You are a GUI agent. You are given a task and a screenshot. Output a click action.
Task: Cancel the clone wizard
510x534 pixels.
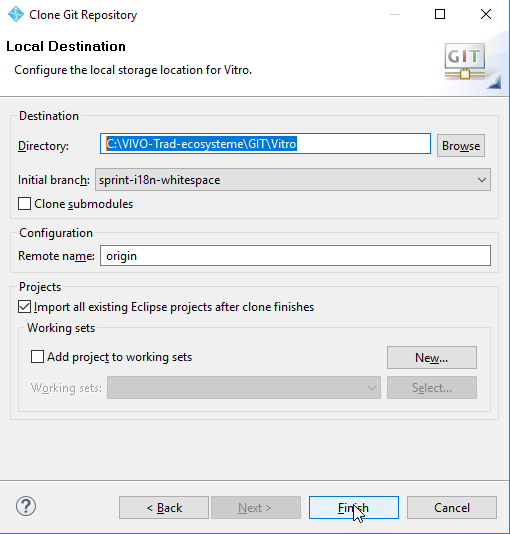pos(452,508)
